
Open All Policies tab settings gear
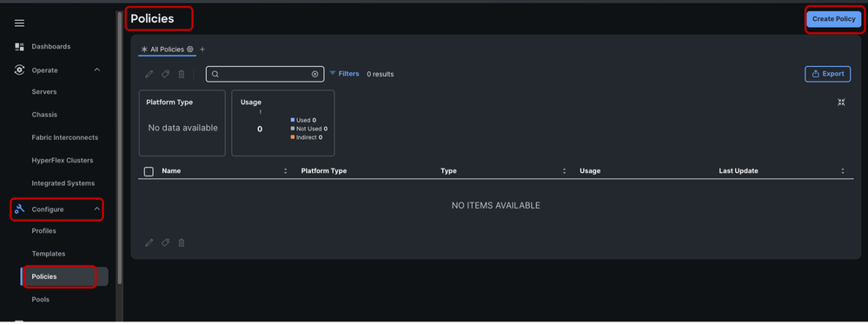pyautogui.click(x=190, y=50)
